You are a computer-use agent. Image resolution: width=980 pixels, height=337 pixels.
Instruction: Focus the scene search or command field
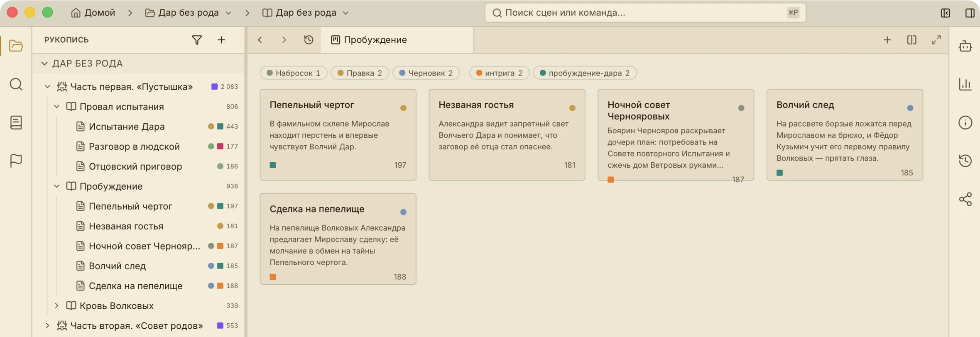645,13
